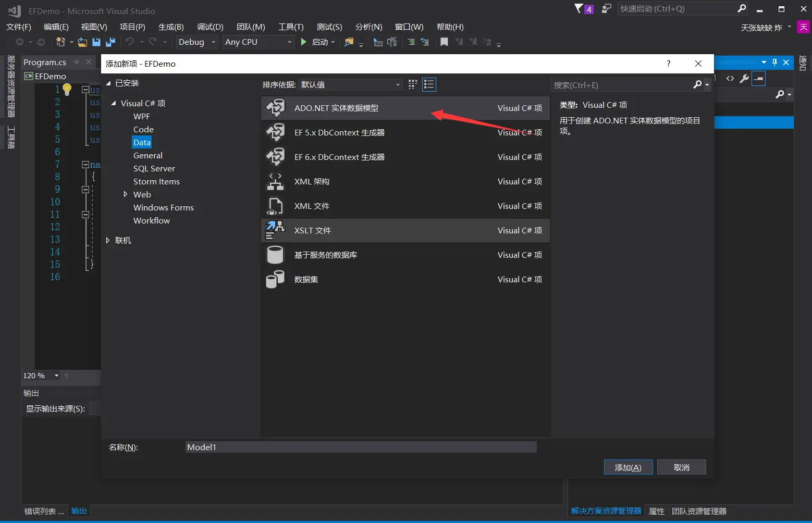Click the dataset template icon

[275, 279]
